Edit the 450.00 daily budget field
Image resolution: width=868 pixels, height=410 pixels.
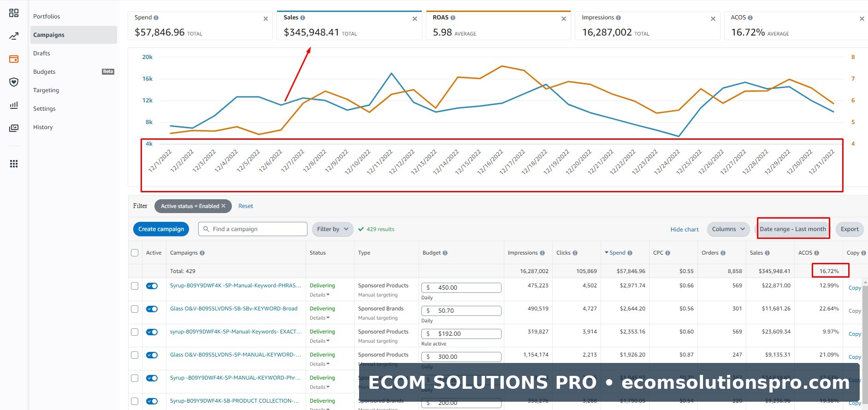461,288
